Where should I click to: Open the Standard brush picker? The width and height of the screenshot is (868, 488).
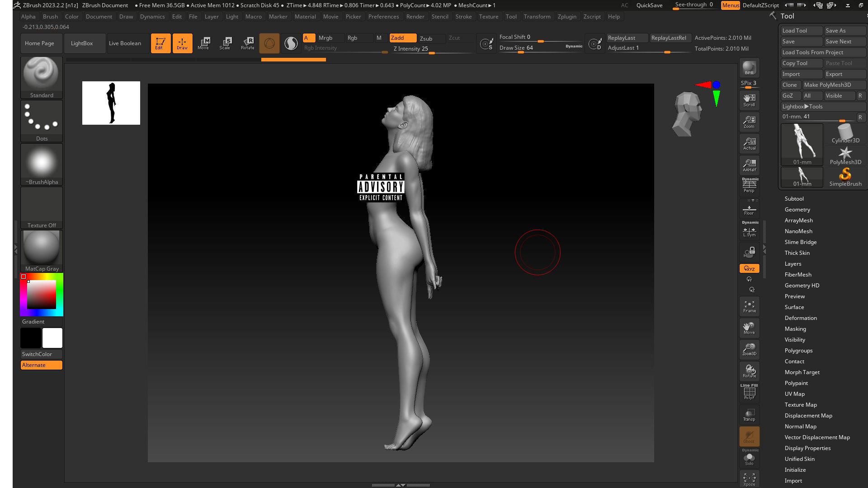[x=42, y=77]
